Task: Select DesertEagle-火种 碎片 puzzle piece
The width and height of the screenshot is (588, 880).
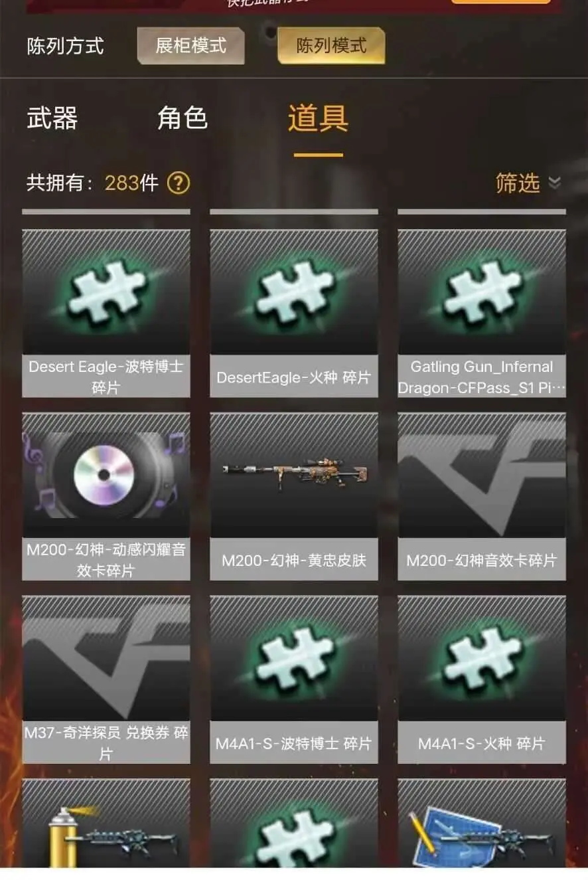Action: (294, 292)
